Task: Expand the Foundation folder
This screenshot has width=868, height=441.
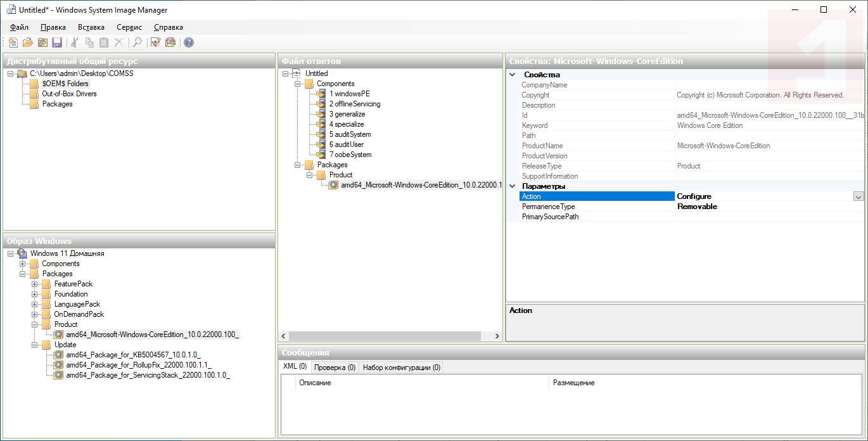Action: pos(35,294)
